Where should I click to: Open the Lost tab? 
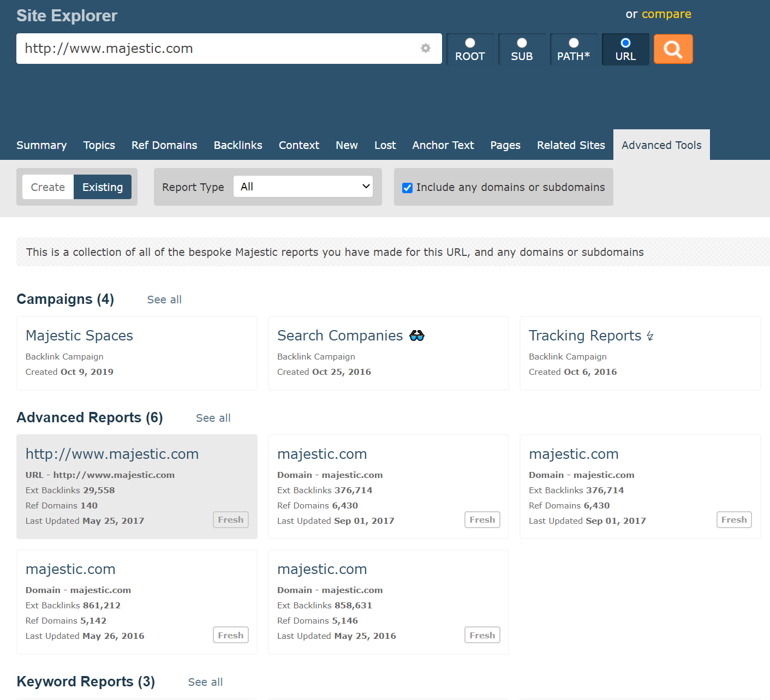(x=385, y=145)
